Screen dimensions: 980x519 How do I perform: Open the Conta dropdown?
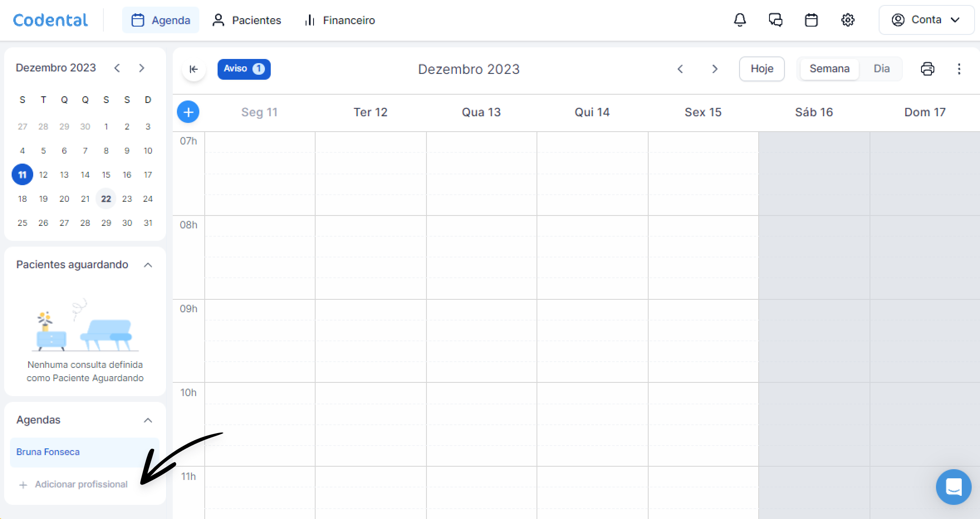pos(926,20)
